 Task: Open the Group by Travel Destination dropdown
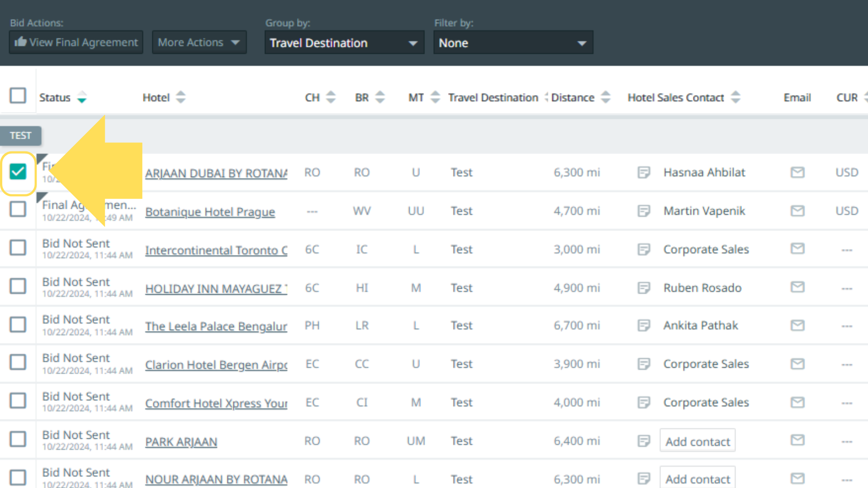pos(344,43)
